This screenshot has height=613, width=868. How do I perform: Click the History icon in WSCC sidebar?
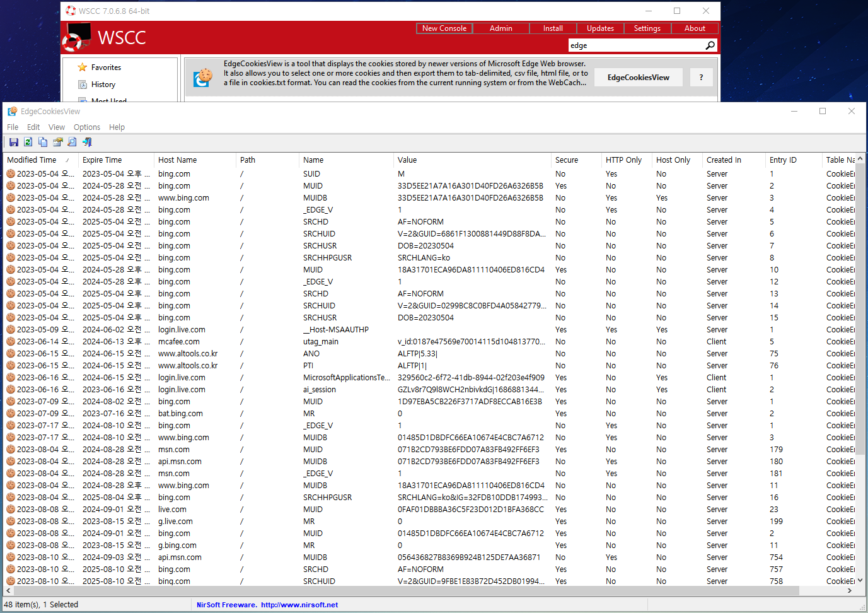[83, 85]
